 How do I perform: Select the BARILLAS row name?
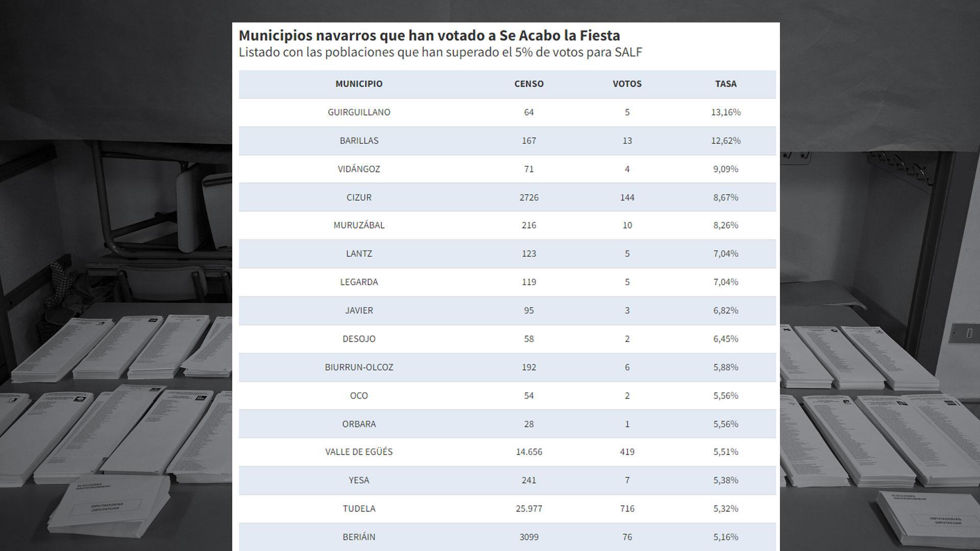click(359, 140)
